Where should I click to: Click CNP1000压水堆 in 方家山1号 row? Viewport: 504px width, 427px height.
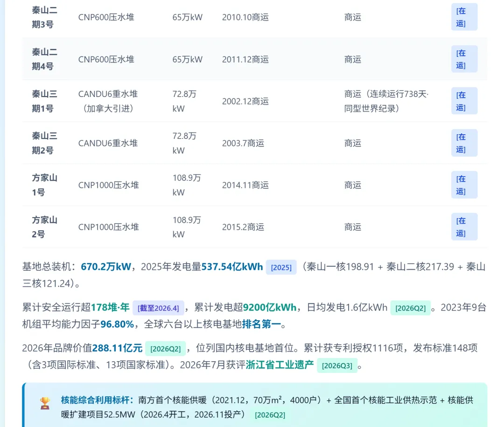coord(109,185)
